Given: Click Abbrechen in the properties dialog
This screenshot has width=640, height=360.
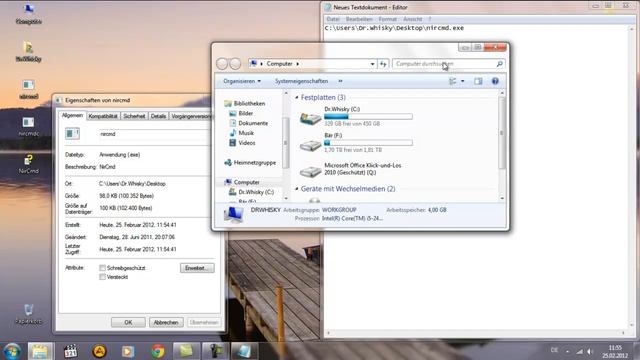Looking at the screenshot, I should click(166, 322).
